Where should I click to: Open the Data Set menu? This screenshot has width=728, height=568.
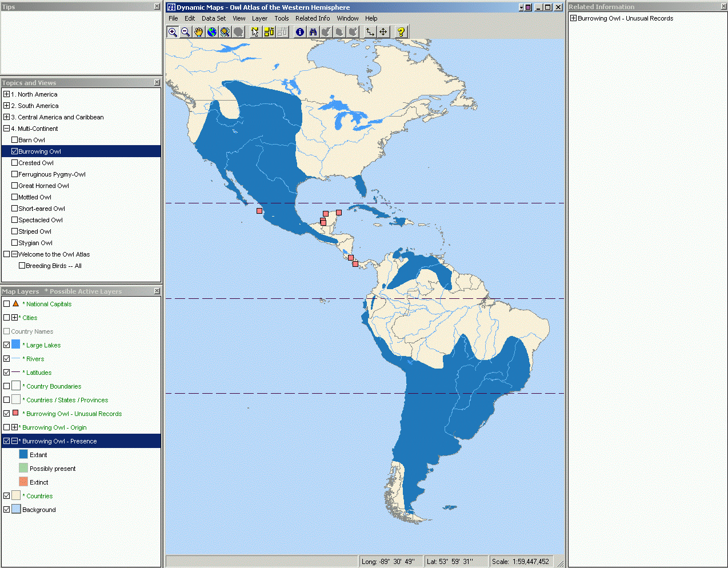(213, 18)
